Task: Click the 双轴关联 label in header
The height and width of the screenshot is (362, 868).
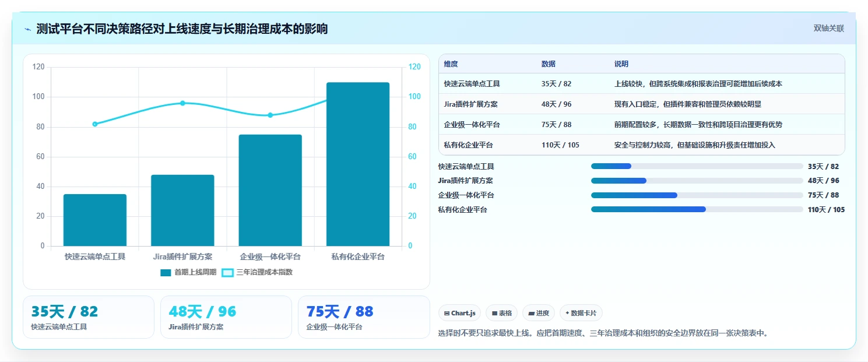Action: [x=828, y=28]
